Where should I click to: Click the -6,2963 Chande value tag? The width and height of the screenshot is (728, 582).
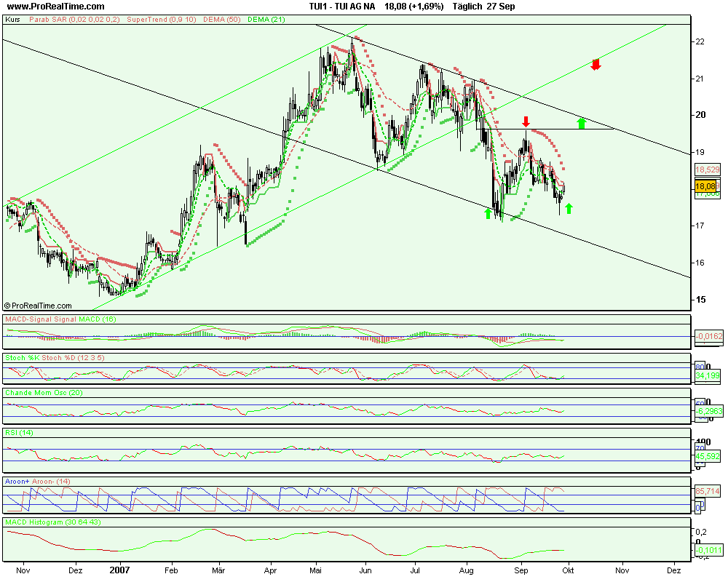709,411
